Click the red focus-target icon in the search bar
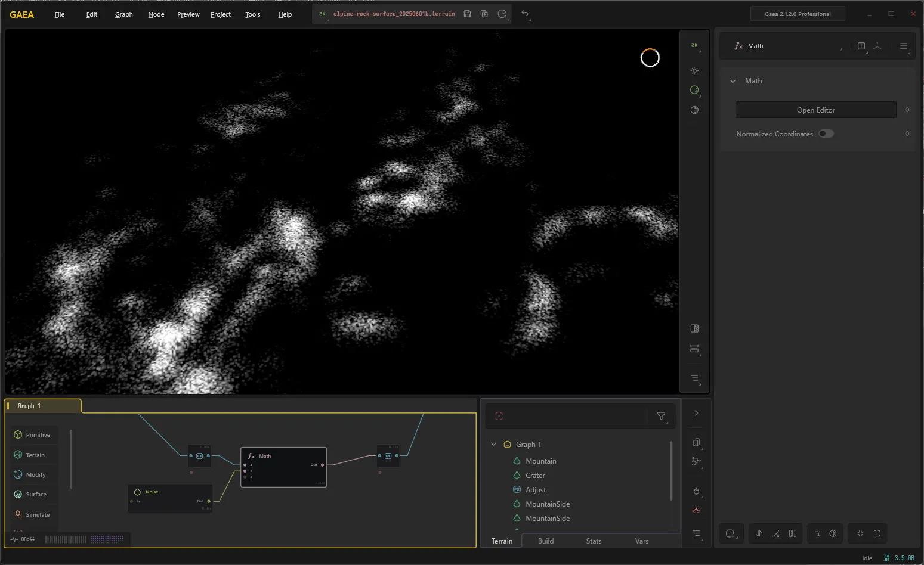924x565 pixels. (499, 416)
